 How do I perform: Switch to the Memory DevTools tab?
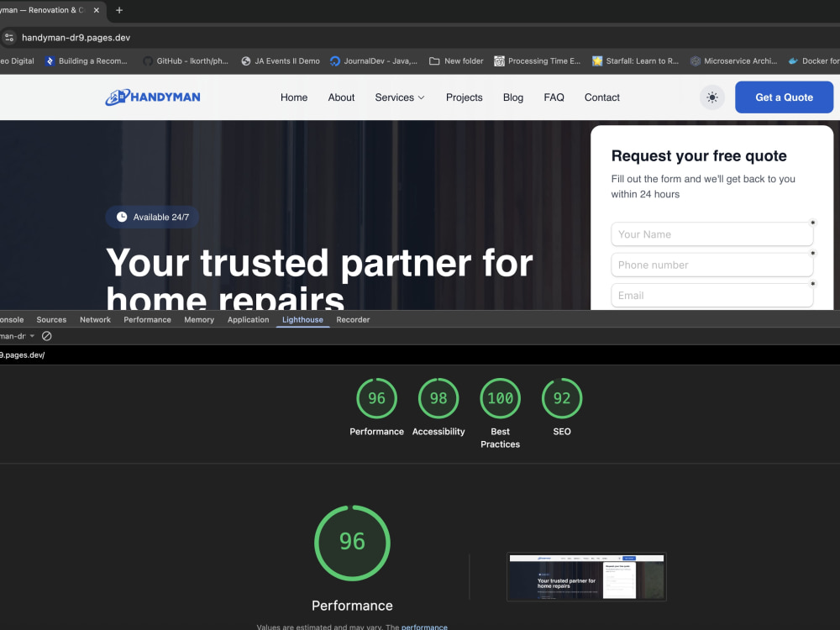pos(199,319)
